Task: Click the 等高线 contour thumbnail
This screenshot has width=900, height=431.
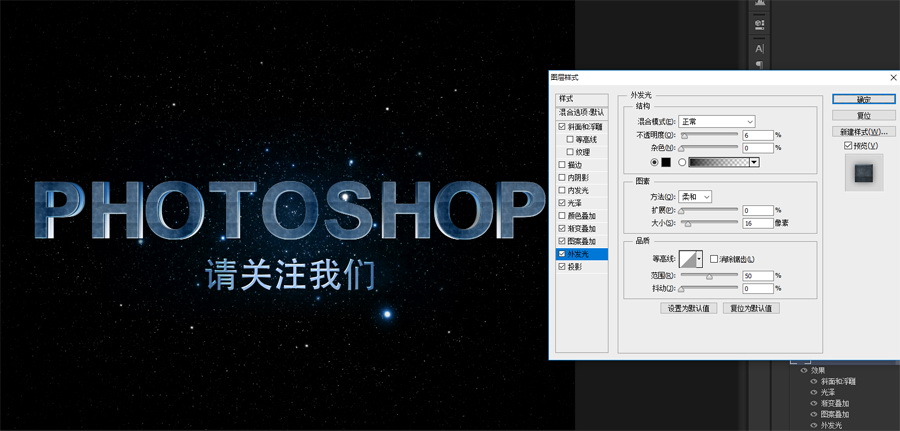Action: point(687,259)
